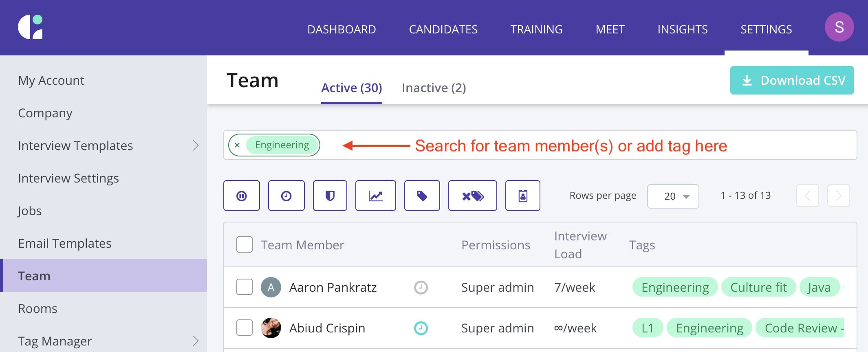Open the Candidates menu
Viewport: 868px width, 352px height.
(x=443, y=29)
